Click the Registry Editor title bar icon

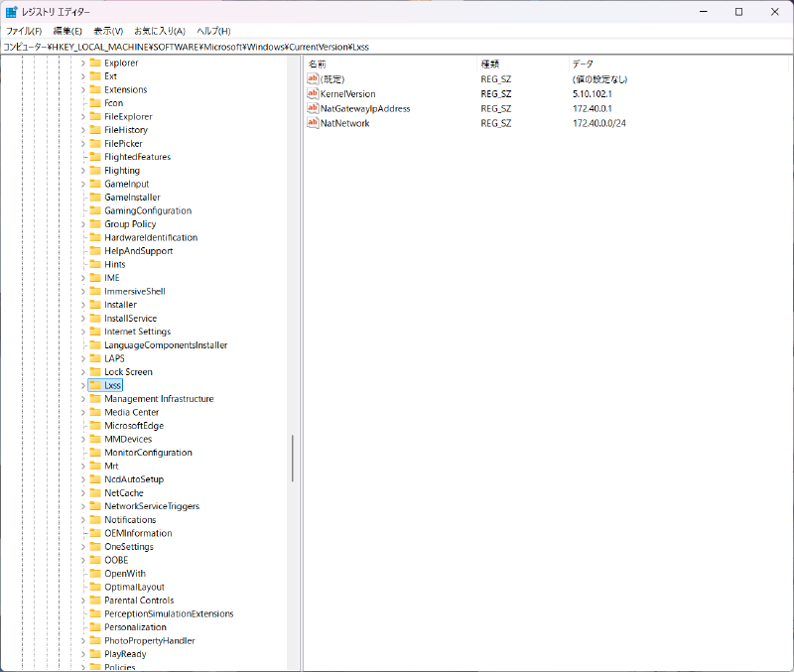[x=11, y=12]
